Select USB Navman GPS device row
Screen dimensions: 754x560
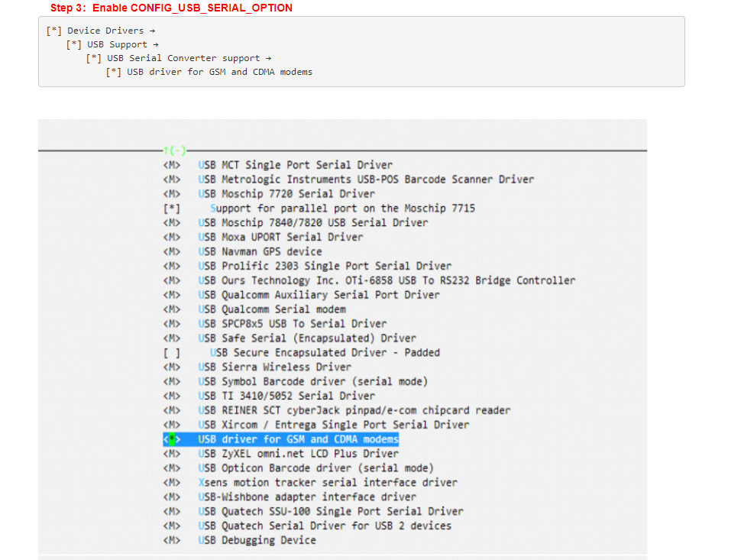[242, 251]
